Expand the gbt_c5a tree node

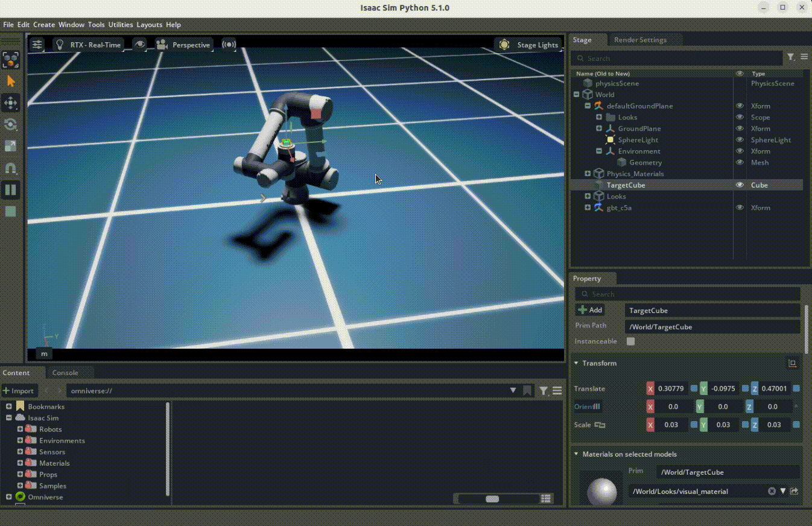click(588, 208)
